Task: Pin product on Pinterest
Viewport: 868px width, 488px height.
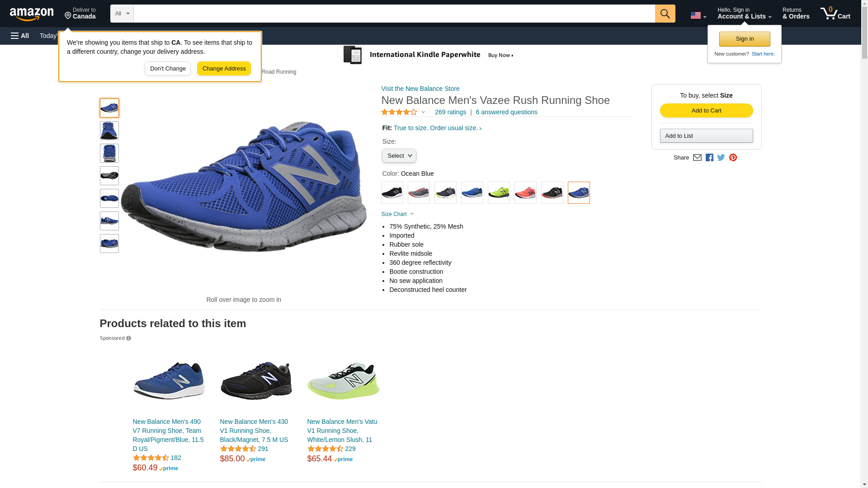Action: (733, 158)
